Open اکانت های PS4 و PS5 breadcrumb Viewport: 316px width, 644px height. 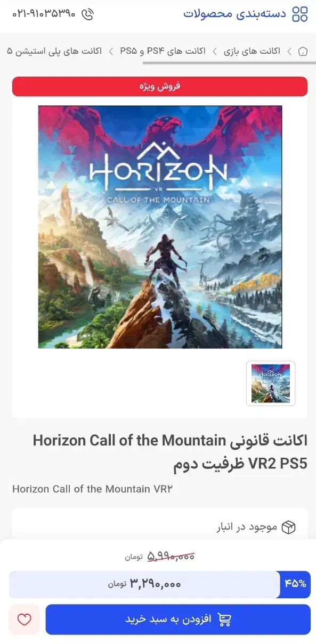tap(163, 52)
